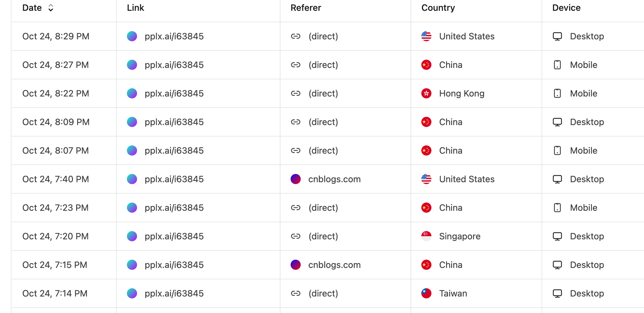Open pplx.ai/i63845 link in 8:29 PM row
Screen dimensions: 644x313
click(x=174, y=36)
